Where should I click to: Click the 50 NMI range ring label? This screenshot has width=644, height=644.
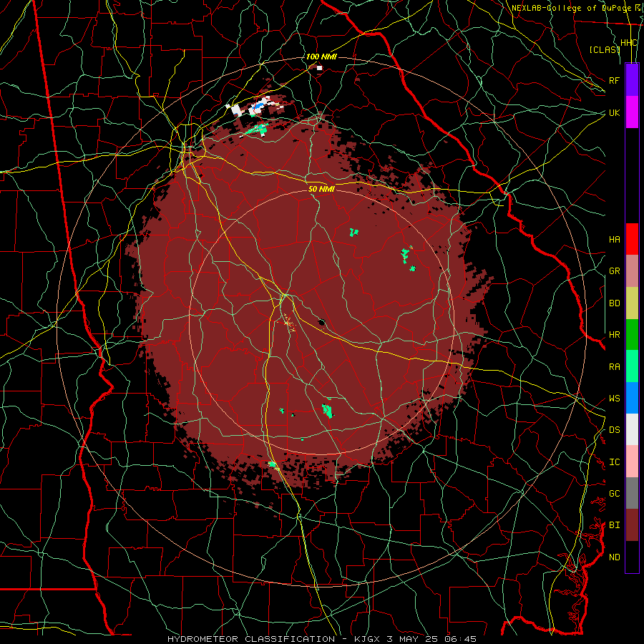coord(321,189)
